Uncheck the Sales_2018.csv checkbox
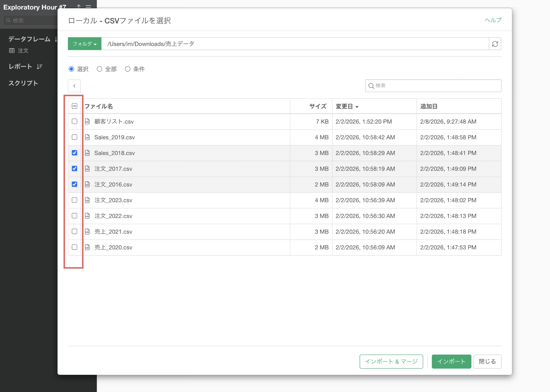 click(74, 153)
